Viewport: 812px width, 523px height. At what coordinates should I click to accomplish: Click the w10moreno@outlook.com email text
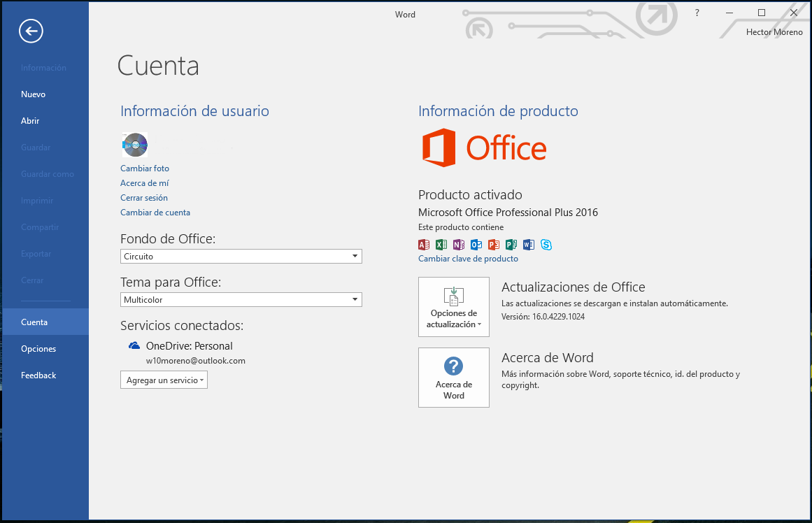coord(196,360)
